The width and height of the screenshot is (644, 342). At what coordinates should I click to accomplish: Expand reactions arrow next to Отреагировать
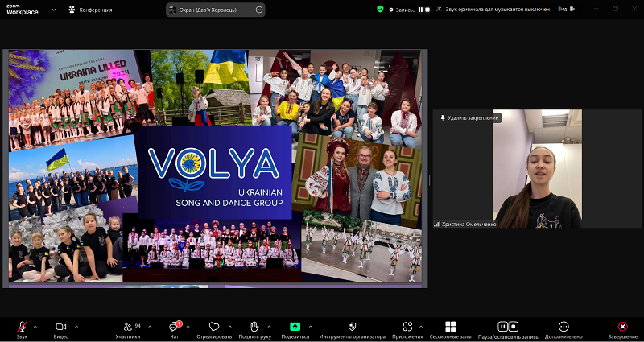pos(229,327)
